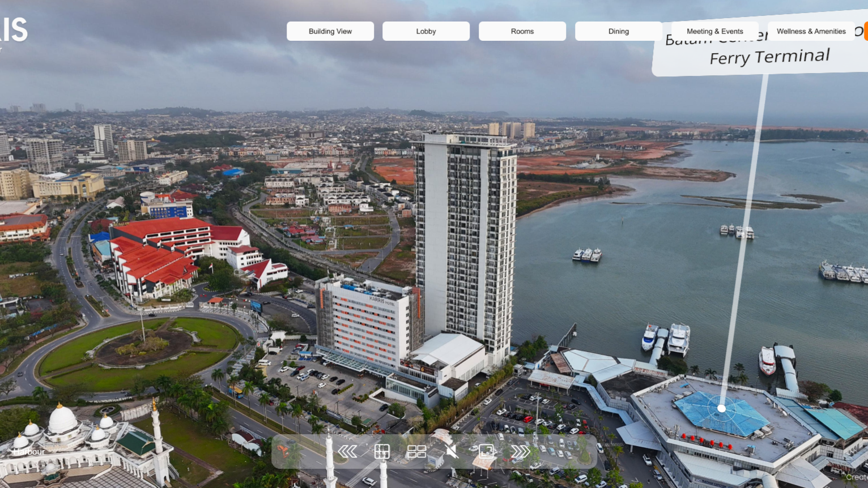
Task: Select Wellness & Amenities
Action: pyautogui.click(x=811, y=31)
